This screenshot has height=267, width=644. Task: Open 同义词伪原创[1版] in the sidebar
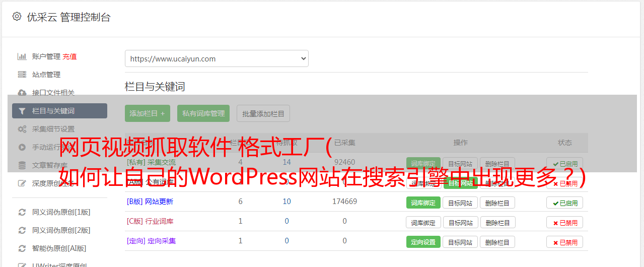click(x=61, y=212)
